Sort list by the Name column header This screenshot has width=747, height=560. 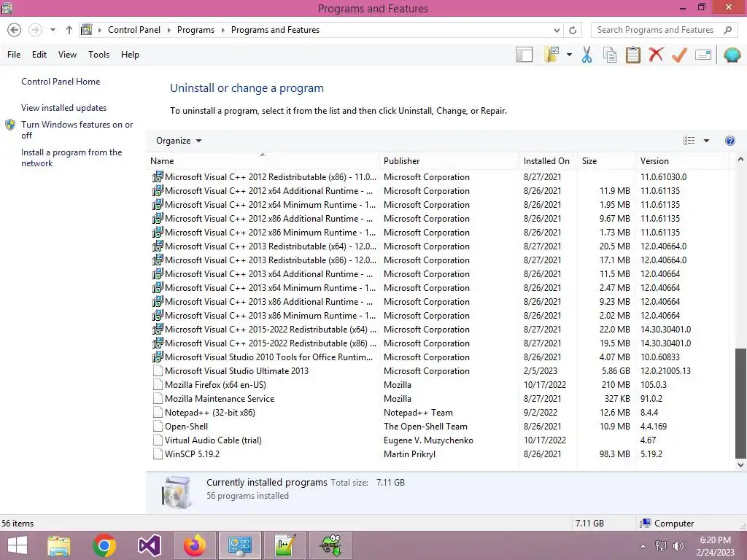pyautogui.click(x=263, y=161)
